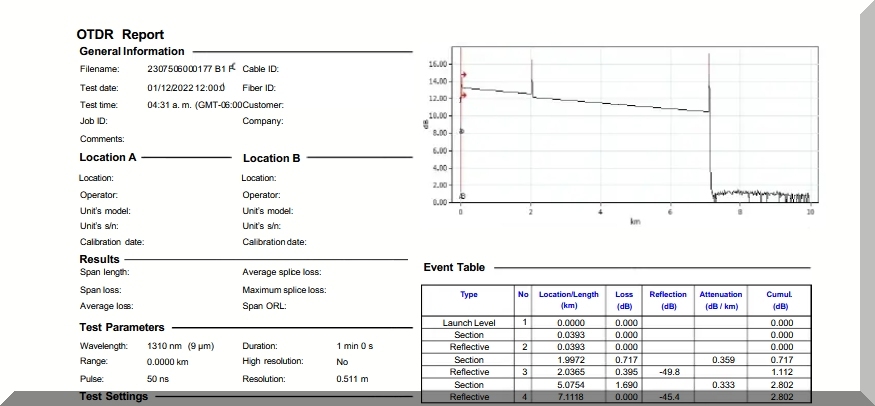Click the OTDR Report title
875x406 pixels.
pos(121,35)
